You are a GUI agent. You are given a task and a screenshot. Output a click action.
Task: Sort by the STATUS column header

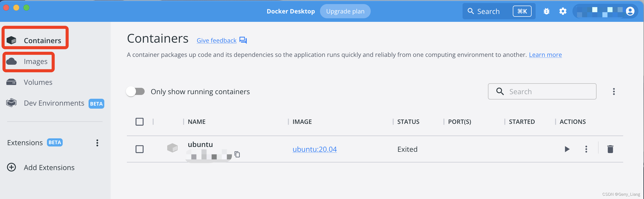408,122
